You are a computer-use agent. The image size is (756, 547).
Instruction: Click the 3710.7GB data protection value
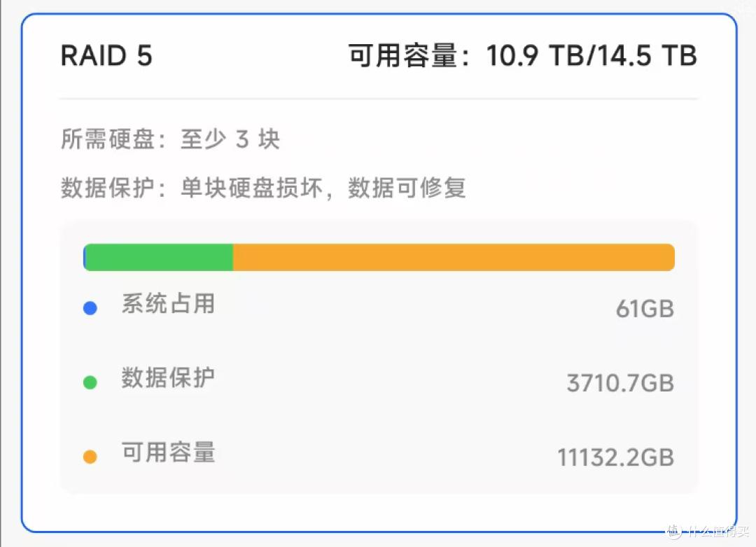(x=620, y=383)
